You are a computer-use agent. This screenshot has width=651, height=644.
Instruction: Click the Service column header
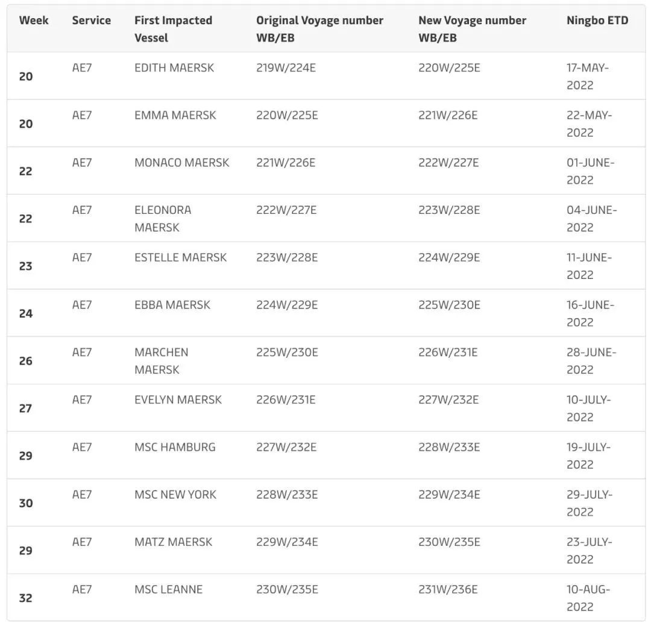[91, 20]
